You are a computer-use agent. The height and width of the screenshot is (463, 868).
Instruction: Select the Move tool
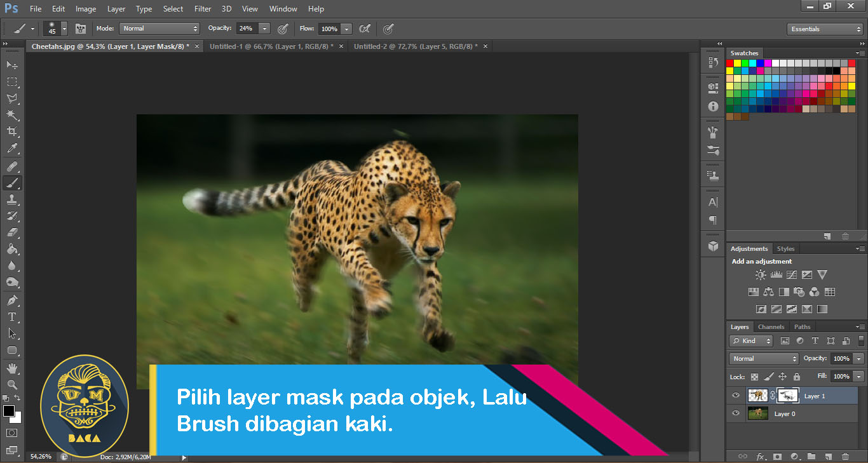coord(13,64)
